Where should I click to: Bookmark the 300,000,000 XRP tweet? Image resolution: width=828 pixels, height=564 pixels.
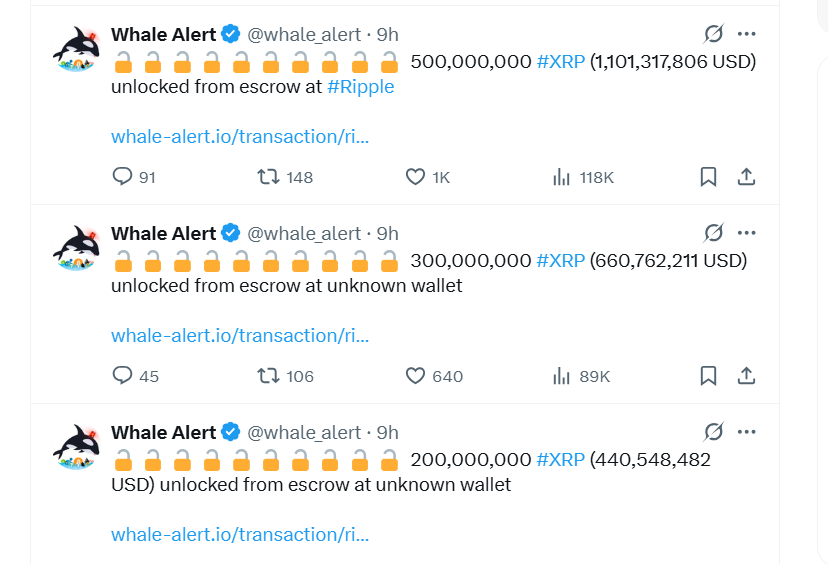708,376
